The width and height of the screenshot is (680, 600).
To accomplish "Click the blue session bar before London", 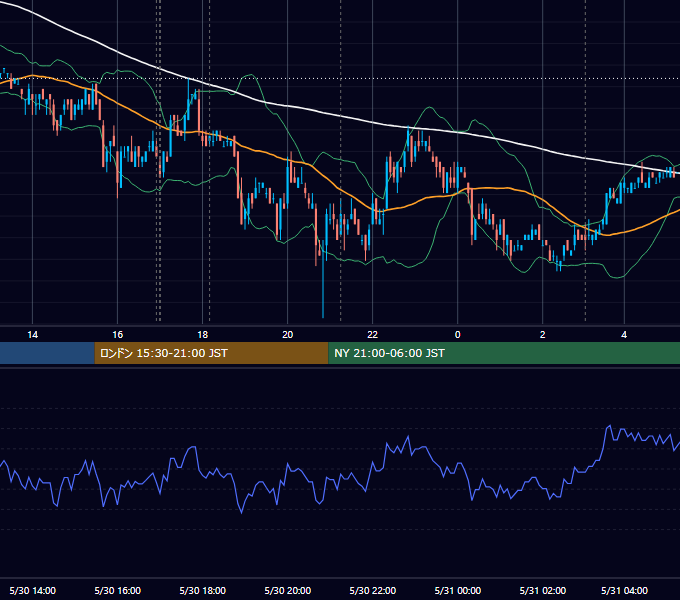I will click(x=47, y=353).
